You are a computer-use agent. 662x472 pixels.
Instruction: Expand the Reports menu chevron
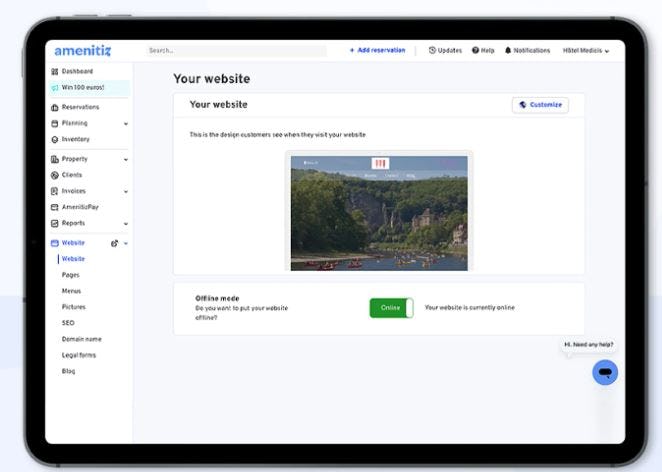pos(126,224)
